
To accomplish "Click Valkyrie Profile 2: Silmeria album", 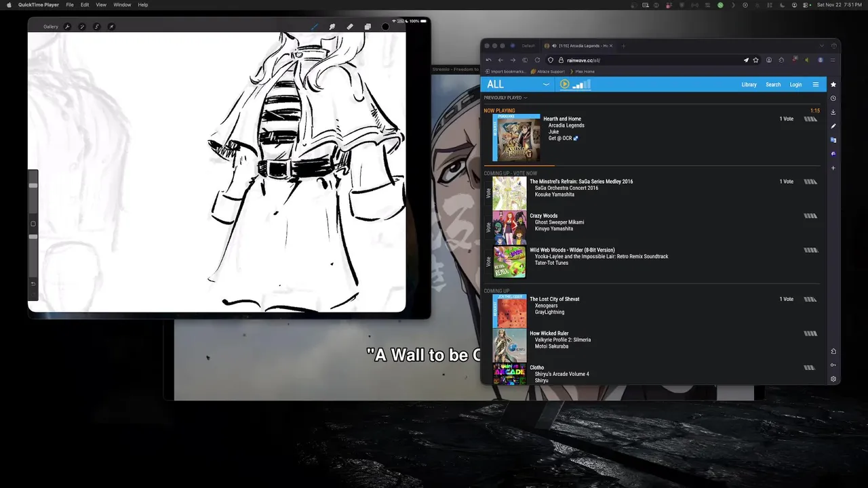I will [563, 340].
